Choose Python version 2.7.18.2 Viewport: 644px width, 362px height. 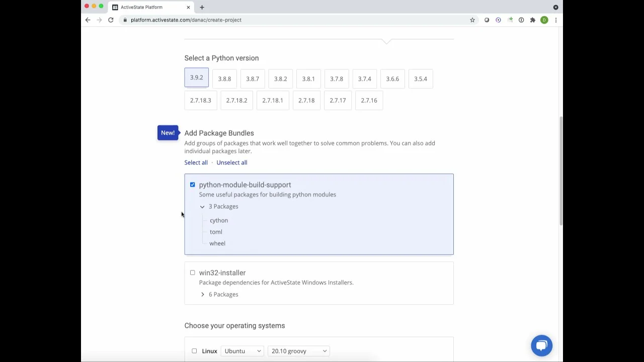pyautogui.click(x=236, y=101)
